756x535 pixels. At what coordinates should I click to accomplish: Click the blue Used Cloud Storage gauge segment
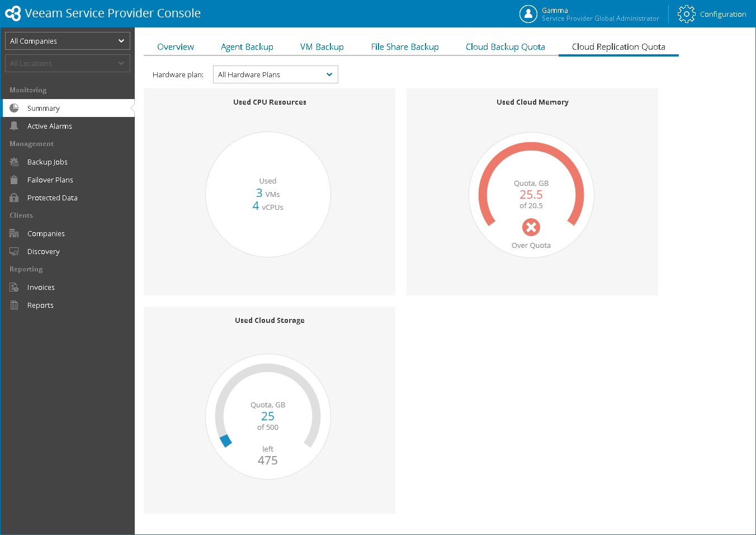point(225,441)
